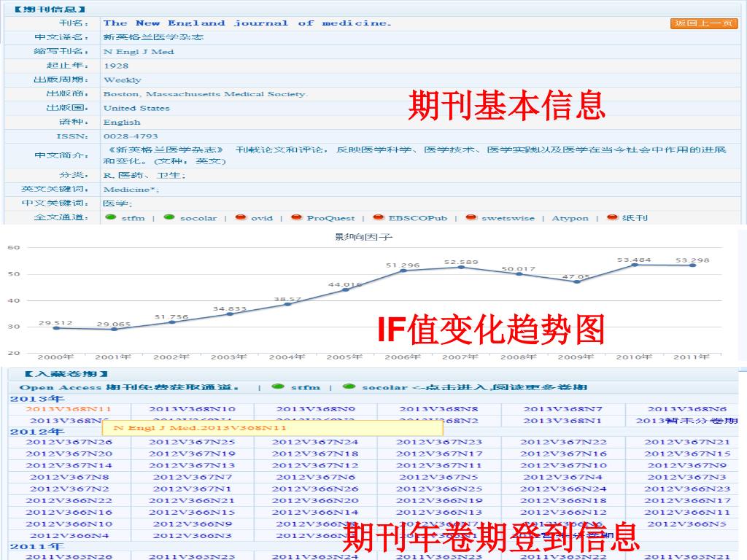Open issue 2012V366N5
The width and height of the screenshot is (747, 560).
coord(687,524)
